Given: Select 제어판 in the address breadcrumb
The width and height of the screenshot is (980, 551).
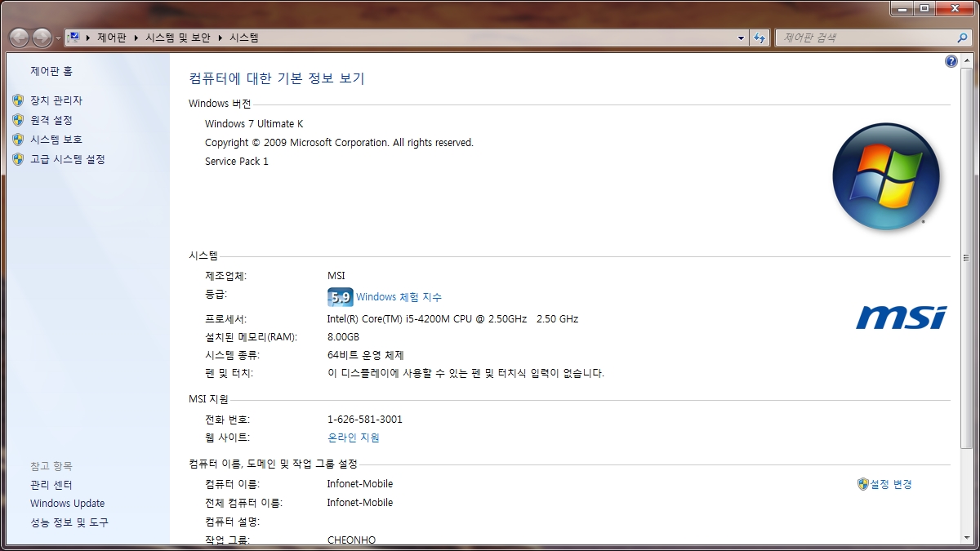Looking at the screenshot, I should pyautogui.click(x=112, y=38).
